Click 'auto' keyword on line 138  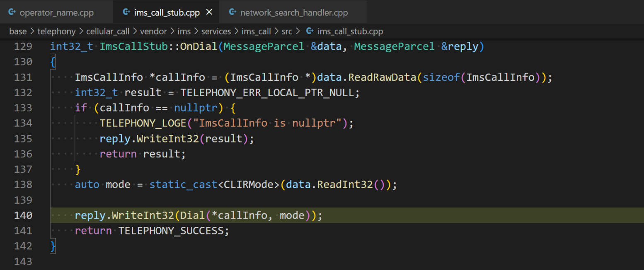tap(87, 185)
